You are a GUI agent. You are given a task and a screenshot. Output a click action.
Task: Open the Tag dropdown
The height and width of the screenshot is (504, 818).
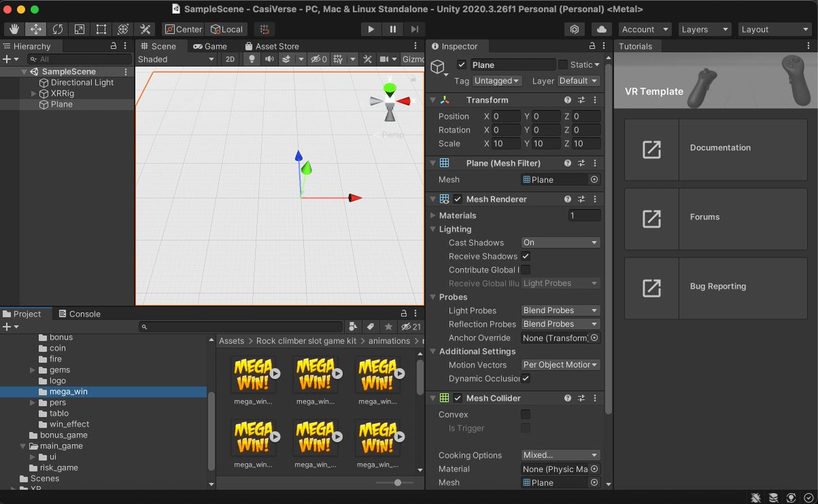tap(497, 80)
